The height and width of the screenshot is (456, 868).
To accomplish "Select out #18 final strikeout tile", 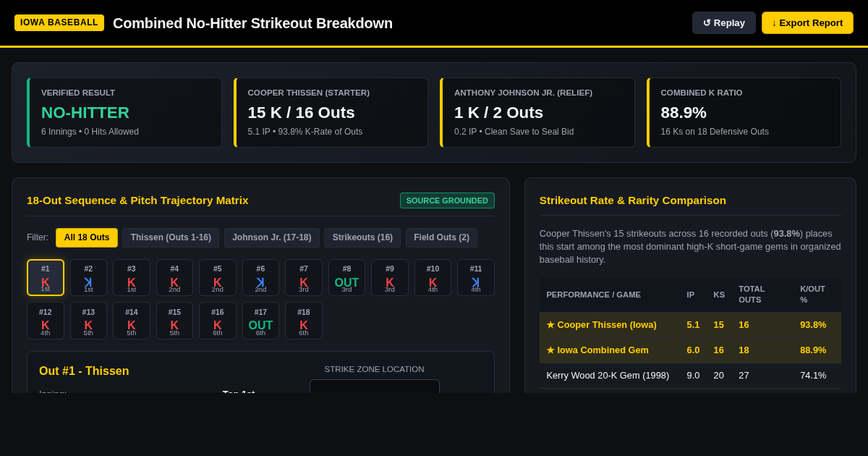I will (x=304, y=321).
